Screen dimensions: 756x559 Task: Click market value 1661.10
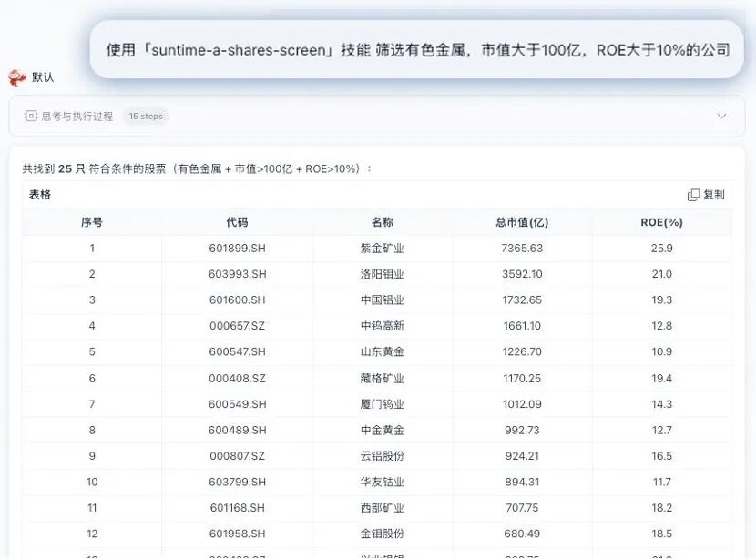pyautogui.click(x=522, y=326)
